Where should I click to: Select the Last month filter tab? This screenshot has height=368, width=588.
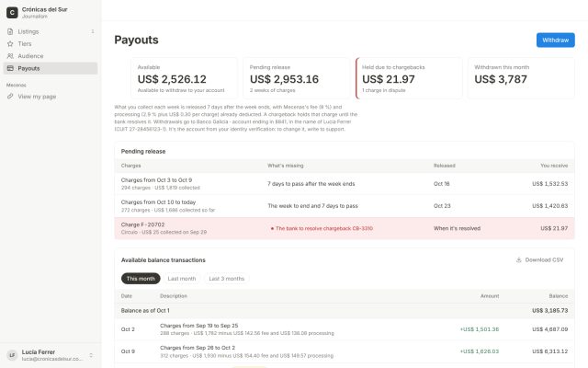pos(182,279)
